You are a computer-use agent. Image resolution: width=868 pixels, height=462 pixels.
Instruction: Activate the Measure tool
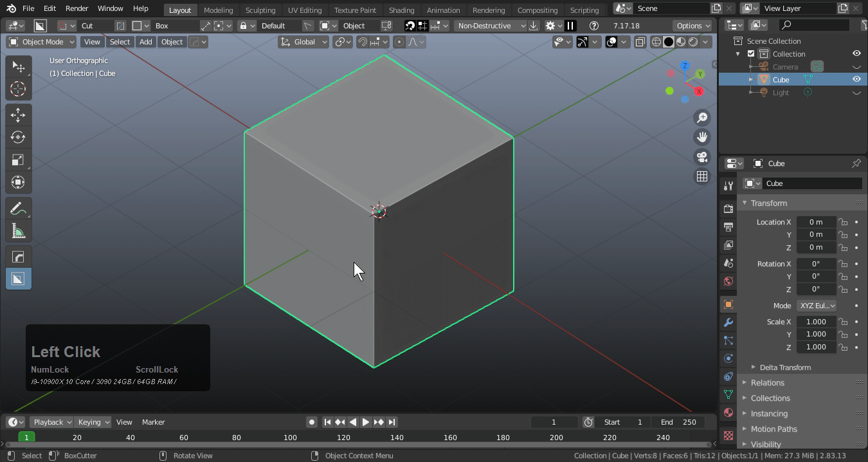tap(18, 231)
